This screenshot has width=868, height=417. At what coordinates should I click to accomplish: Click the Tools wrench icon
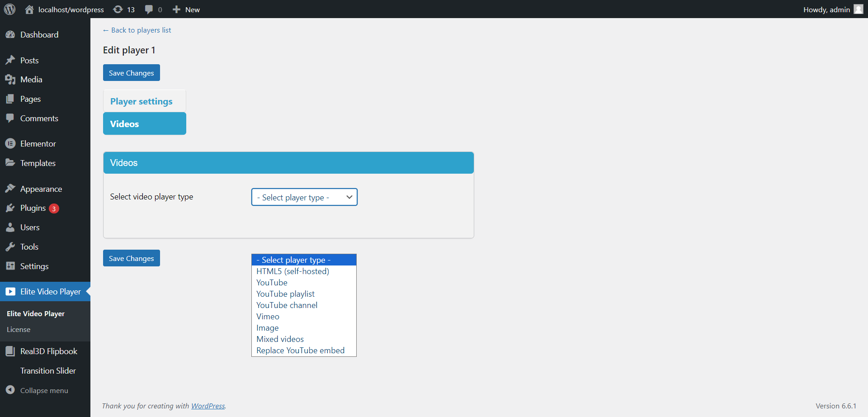click(10, 247)
